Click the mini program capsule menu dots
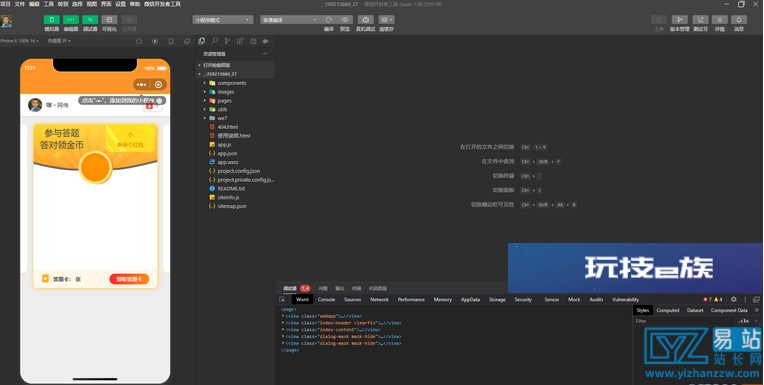The width and height of the screenshot is (764, 385). (141, 85)
